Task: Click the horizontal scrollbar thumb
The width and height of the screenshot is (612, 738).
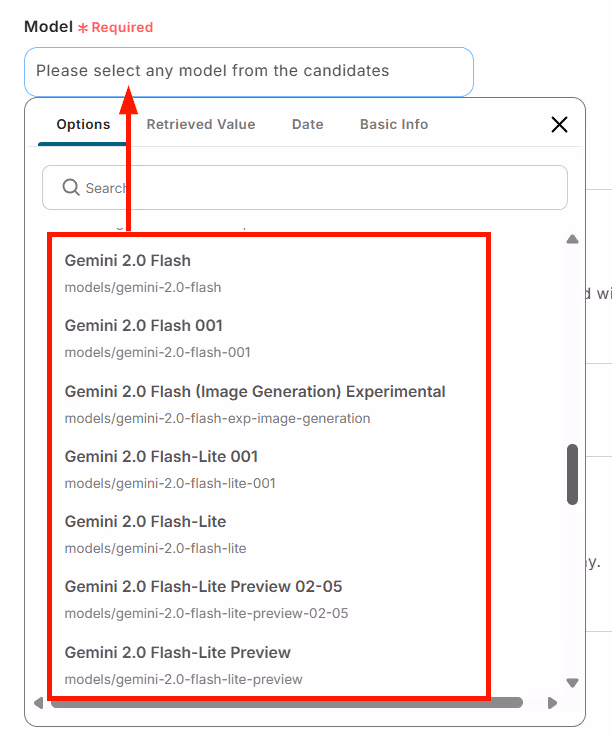Action: coord(287,703)
